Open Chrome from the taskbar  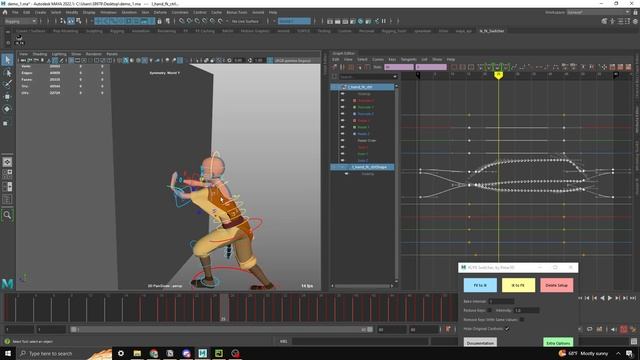click(x=153, y=353)
